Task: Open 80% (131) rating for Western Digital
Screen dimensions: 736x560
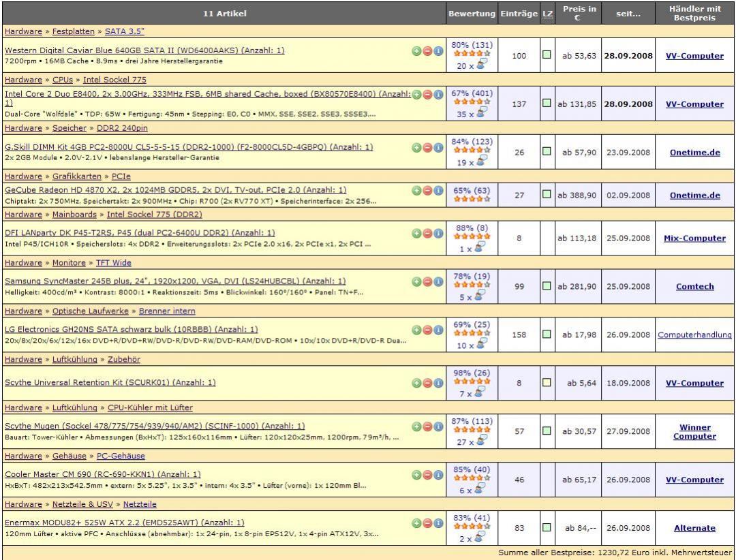Action: (x=472, y=45)
